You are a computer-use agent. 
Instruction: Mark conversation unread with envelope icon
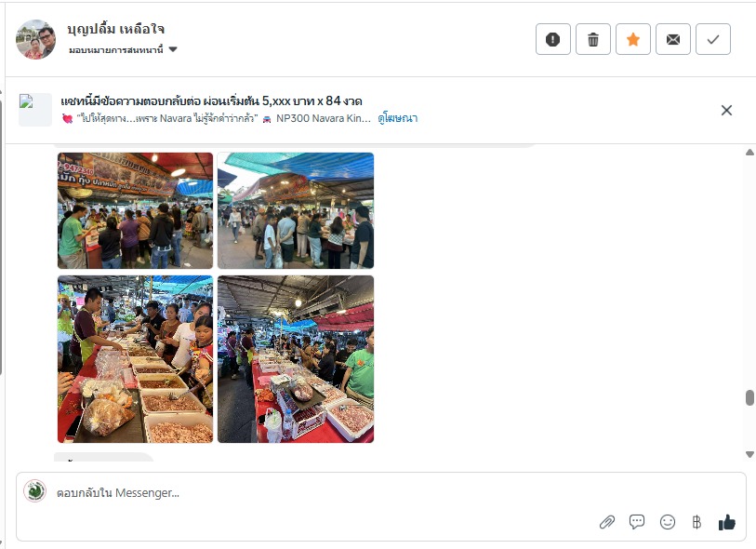(673, 39)
